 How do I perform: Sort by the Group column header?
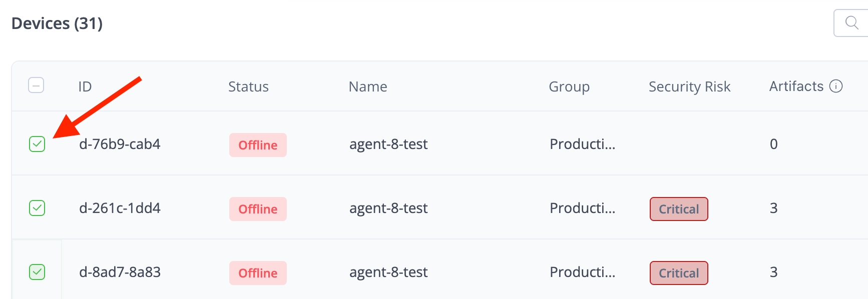569,86
